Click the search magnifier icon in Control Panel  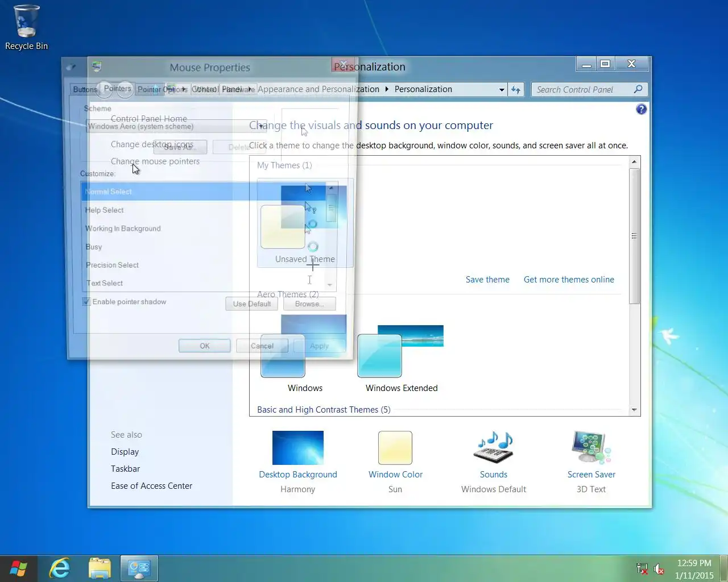tap(638, 89)
